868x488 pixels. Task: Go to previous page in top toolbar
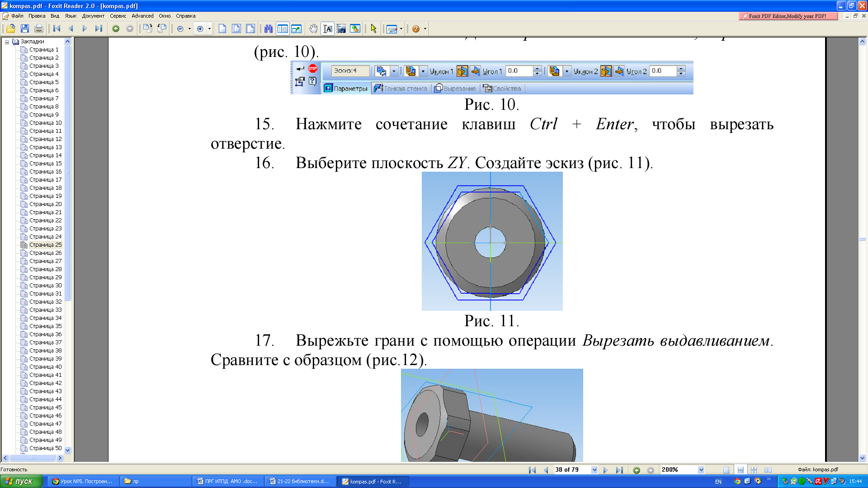click(71, 29)
